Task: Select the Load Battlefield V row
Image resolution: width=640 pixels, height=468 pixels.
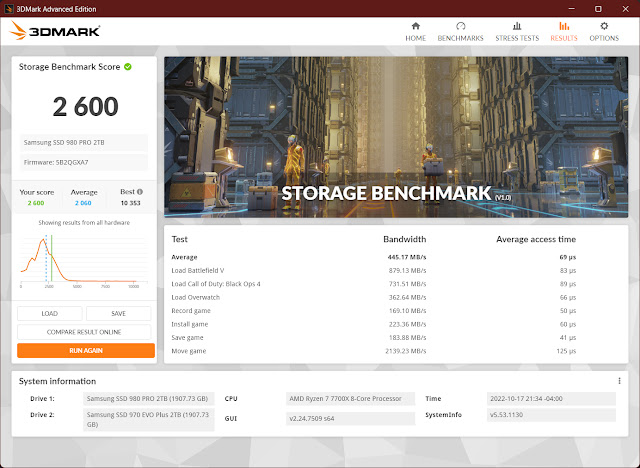Action: [x=373, y=271]
